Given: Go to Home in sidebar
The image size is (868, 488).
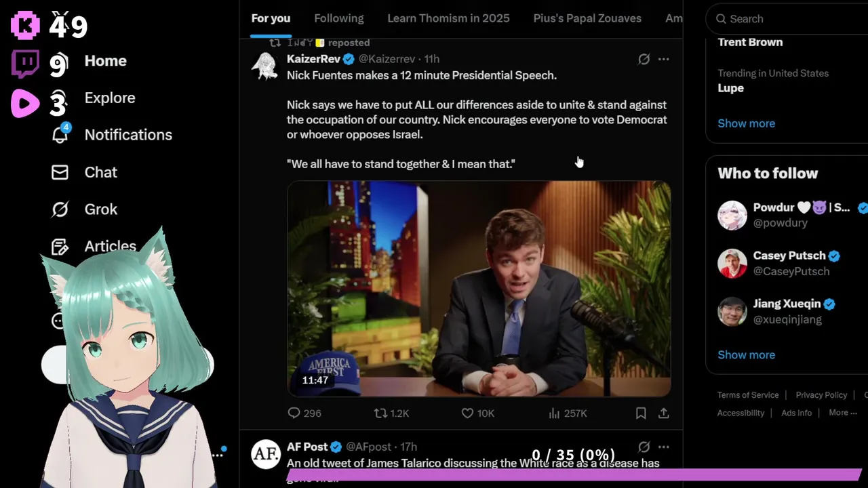Looking at the screenshot, I should (x=105, y=60).
